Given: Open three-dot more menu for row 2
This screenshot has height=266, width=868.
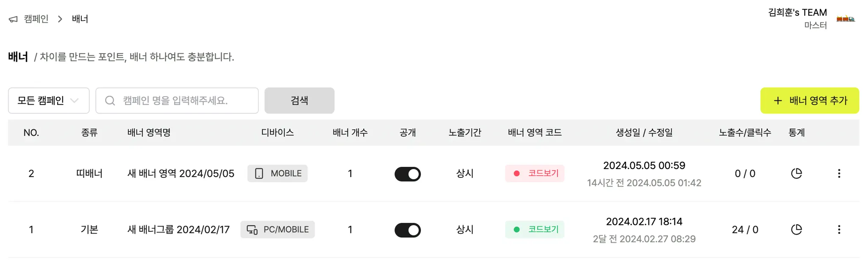Looking at the screenshot, I should pyautogui.click(x=839, y=174).
